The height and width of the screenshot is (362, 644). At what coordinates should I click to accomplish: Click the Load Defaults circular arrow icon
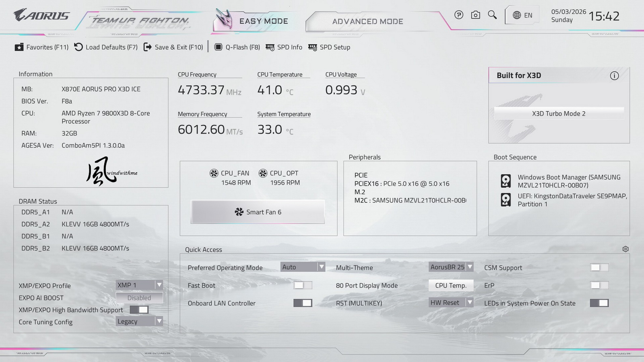click(78, 47)
